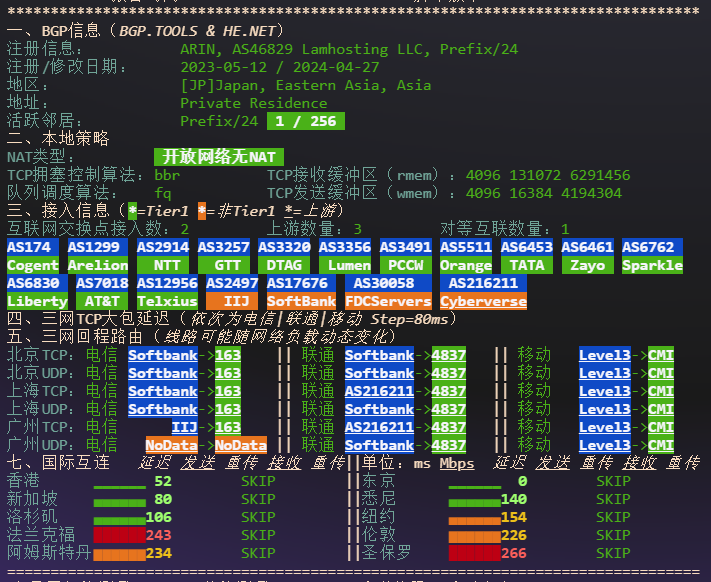The width and height of the screenshot is (711, 582).
Task: Click the "七、国际互连" section heading
Action: click(x=58, y=463)
